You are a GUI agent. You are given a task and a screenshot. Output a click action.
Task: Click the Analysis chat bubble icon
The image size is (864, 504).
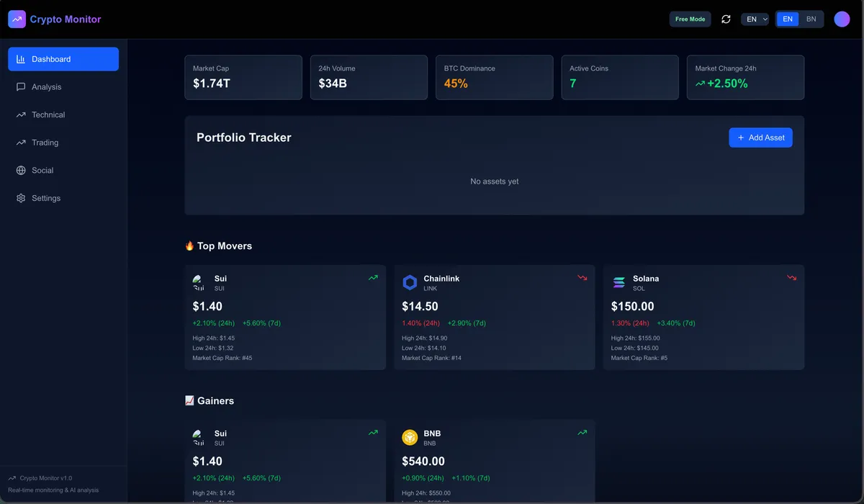point(21,87)
